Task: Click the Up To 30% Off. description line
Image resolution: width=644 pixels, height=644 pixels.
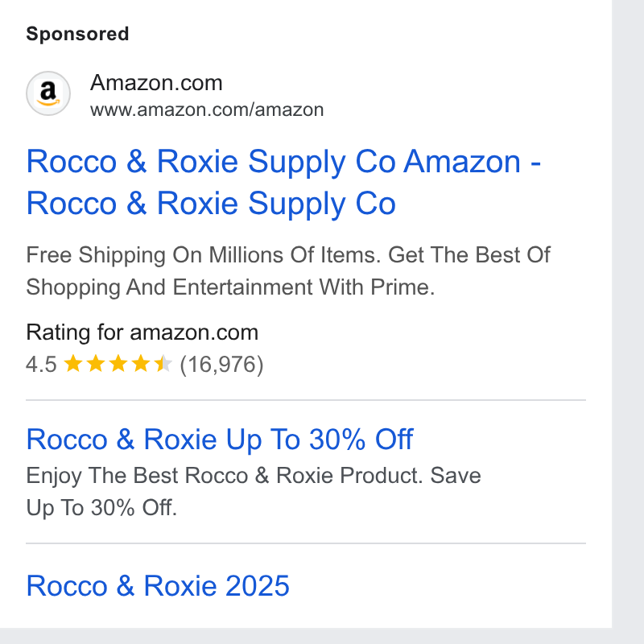Action: 101,508
